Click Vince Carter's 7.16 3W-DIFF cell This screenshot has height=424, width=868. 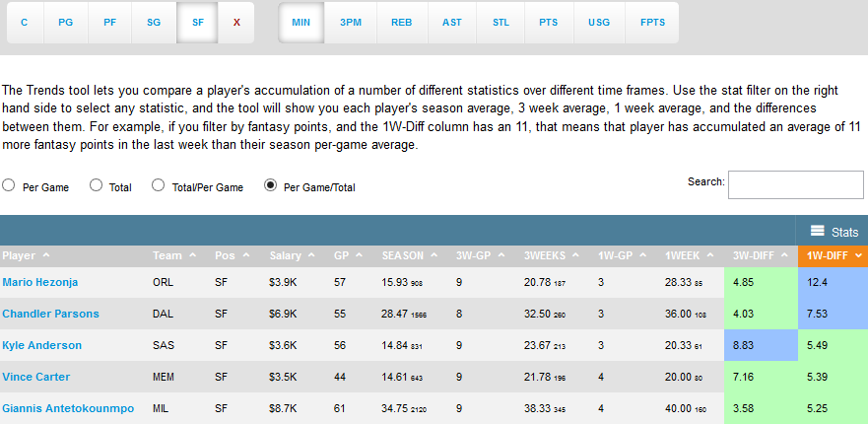761,377
